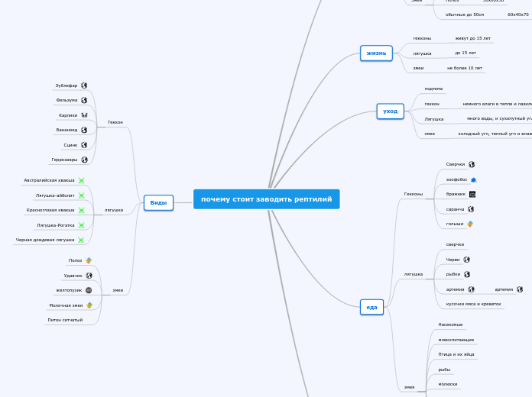The image size is (532, 397).
Task: Click the green icon beside Лягушка-айболит
Action: [x=82, y=195]
